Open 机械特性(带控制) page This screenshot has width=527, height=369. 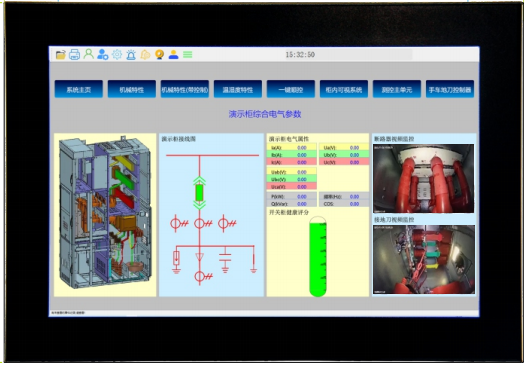[x=185, y=89]
